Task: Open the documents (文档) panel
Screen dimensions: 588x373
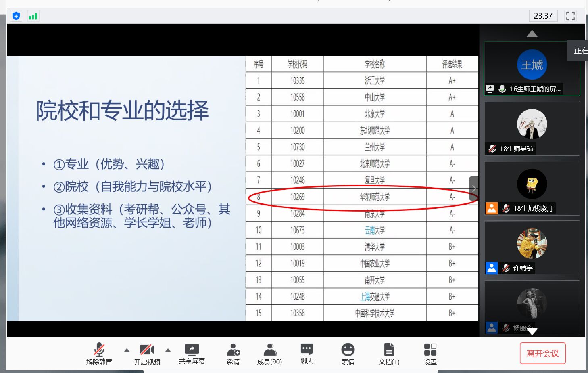Action: click(x=389, y=353)
